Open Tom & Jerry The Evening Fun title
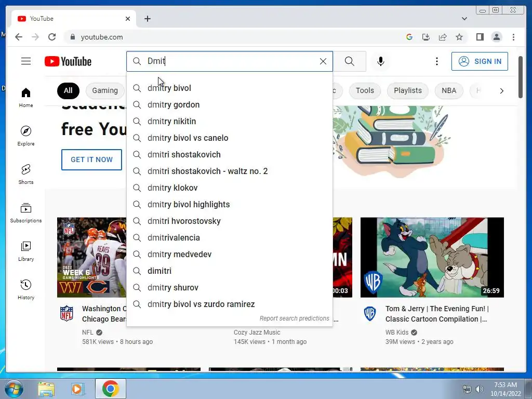The image size is (532, 399). click(437, 314)
